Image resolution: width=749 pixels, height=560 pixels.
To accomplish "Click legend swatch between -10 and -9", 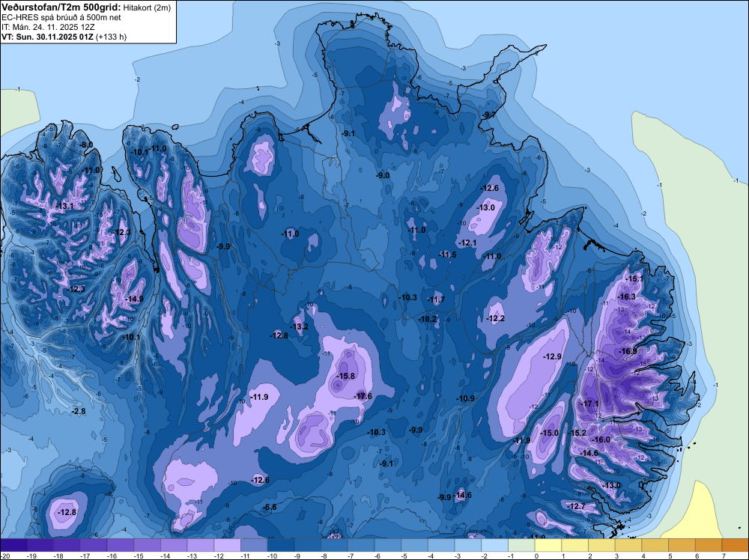I will pos(281,545).
